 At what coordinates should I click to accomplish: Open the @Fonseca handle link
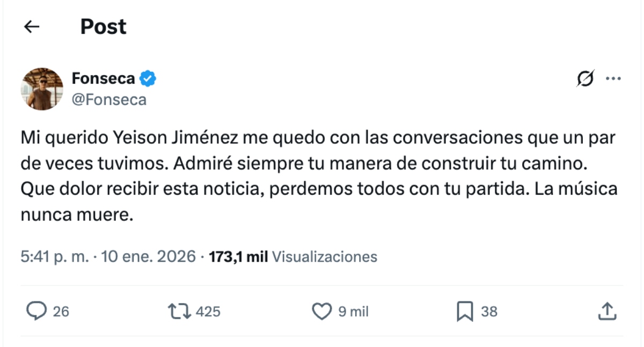point(109,100)
